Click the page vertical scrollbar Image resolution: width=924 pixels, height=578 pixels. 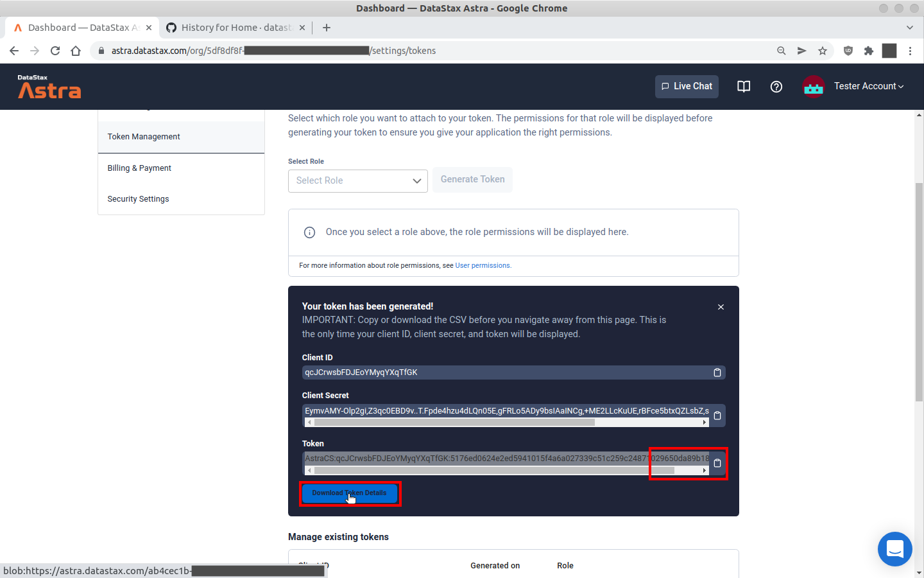(x=919, y=292)
